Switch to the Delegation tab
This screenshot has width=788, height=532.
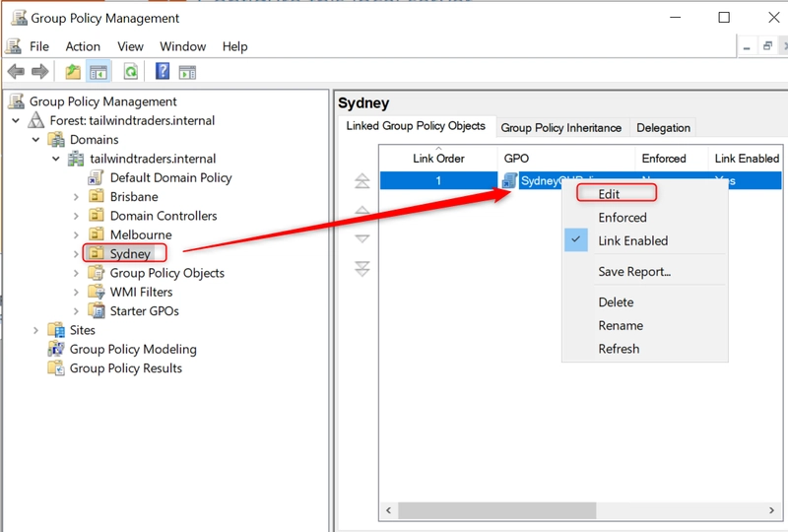[663, 128]
